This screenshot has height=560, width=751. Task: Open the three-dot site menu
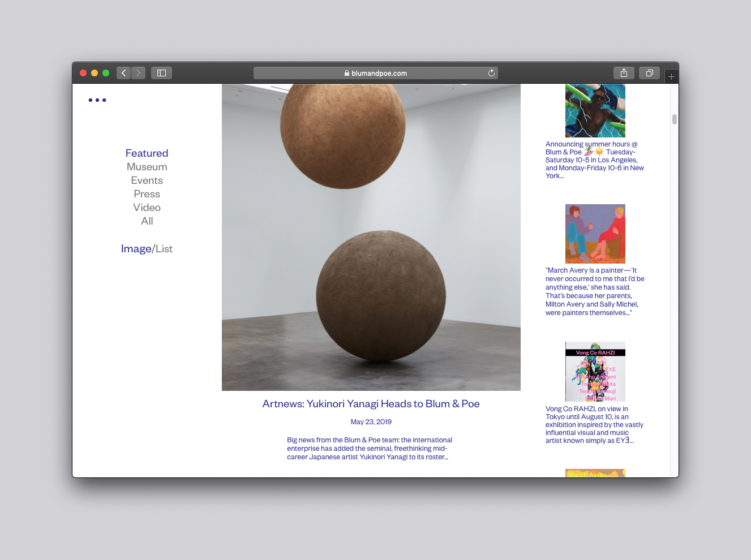point(97,100)
